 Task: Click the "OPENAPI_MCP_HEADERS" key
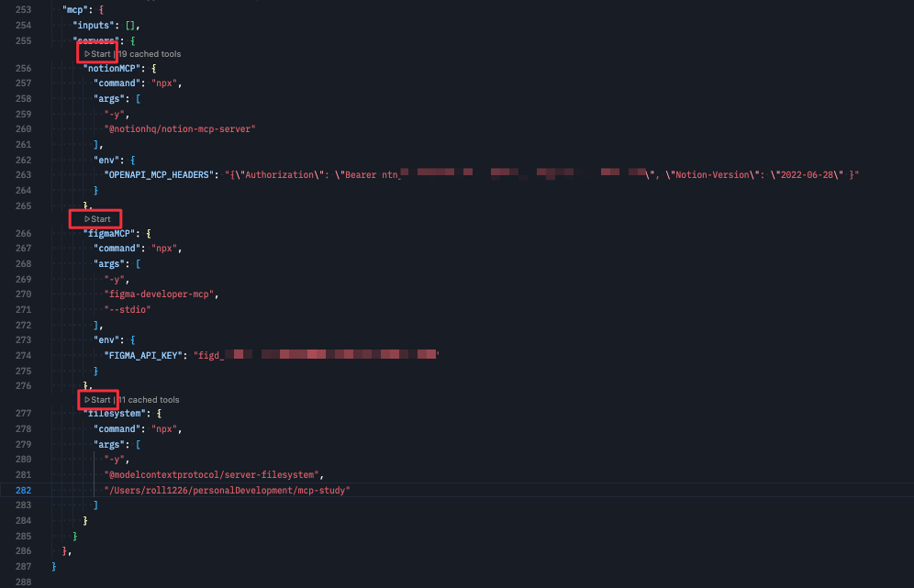(x=159, y=175)
